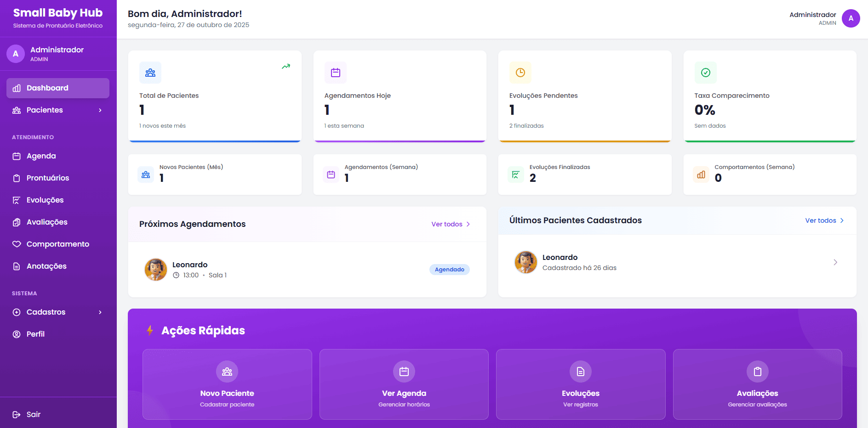Screen dimensions: 868x428
Task: Click the Sair logout icon
Action: 17,415
